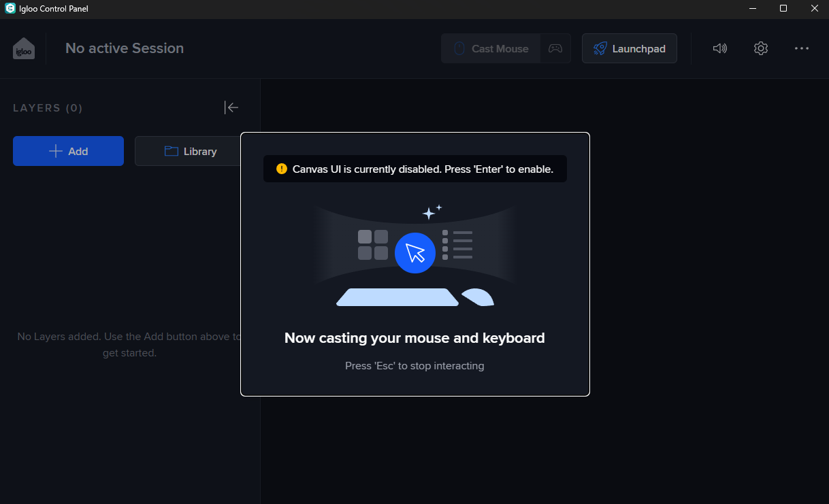Minimize the Igloo Control Panel window

(x=753, y=9)
